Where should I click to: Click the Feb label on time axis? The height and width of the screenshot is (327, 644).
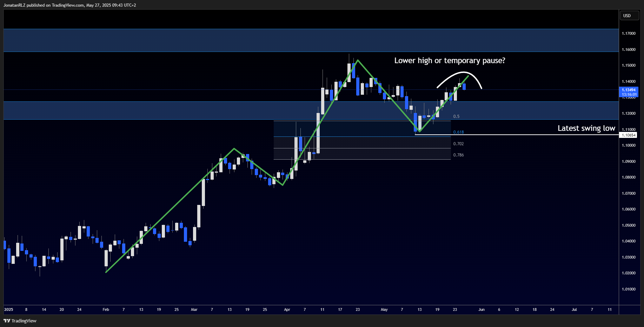(x=106, y=309)
